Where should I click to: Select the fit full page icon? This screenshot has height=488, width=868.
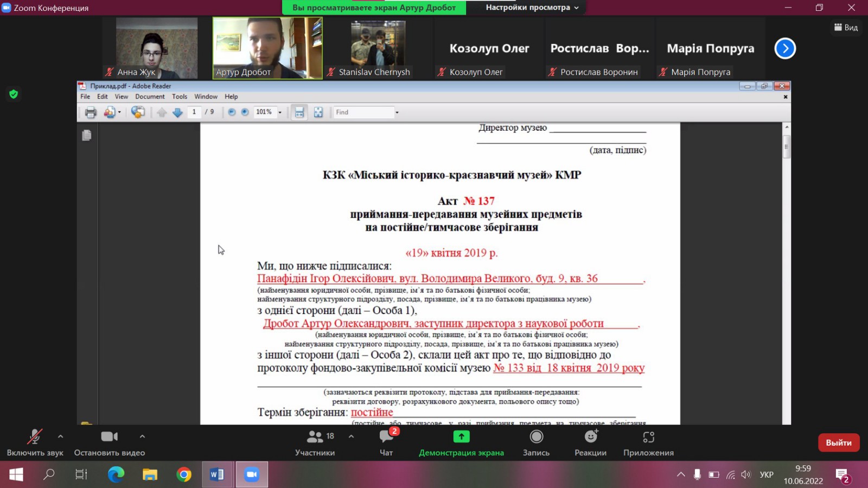point(318,112)
